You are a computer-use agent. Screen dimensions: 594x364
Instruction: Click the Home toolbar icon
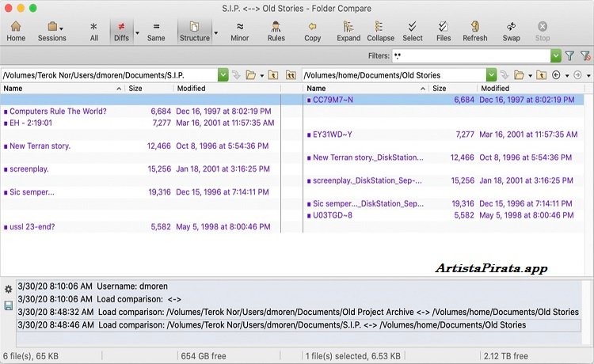coord(16,31)
